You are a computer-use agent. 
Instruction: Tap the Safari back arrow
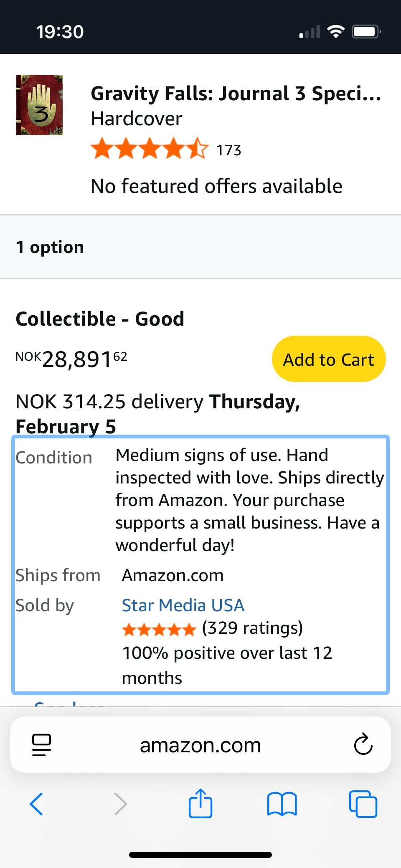(x=36, y=804)
